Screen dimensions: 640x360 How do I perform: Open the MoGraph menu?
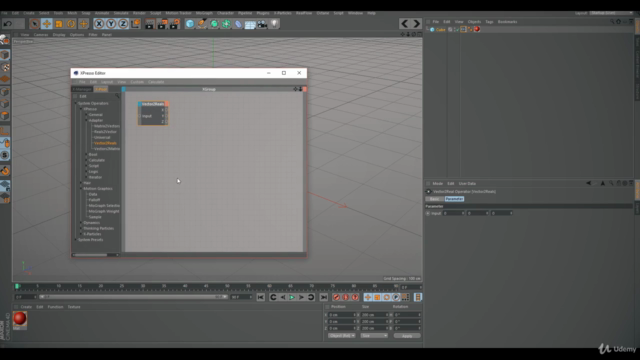click(204, 13)
